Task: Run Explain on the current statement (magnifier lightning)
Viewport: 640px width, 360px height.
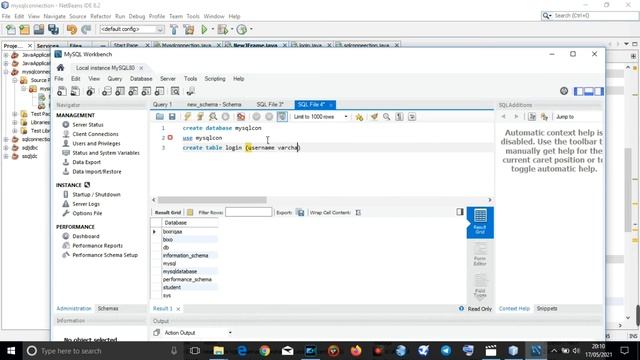Action: [x=213, y=117]
